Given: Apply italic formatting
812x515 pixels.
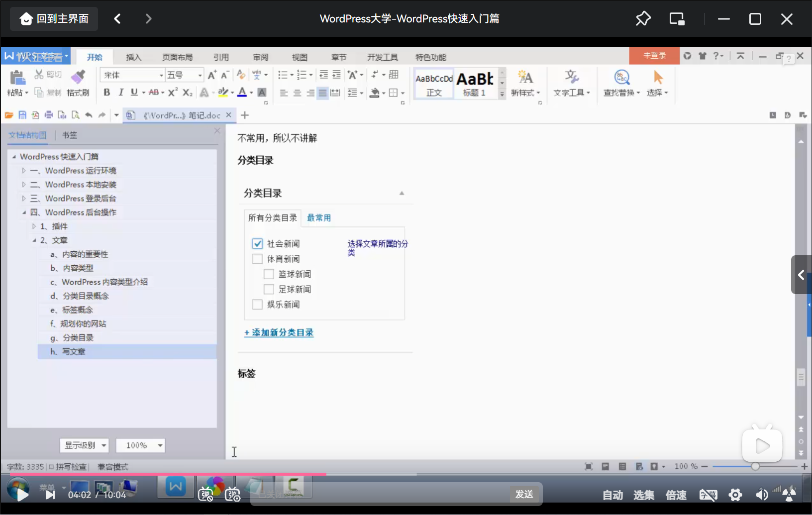Looking at the screenshot, I should point(120,93).
